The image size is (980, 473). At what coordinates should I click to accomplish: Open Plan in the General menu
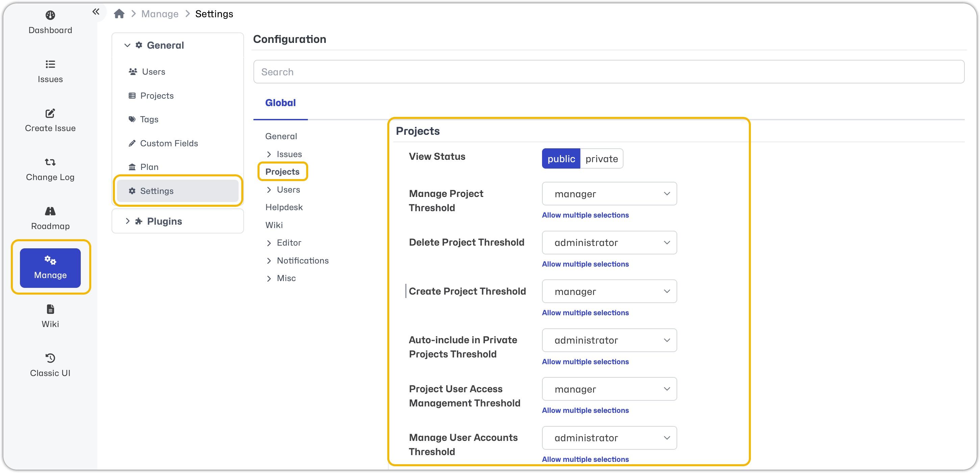tap(149, 167)
